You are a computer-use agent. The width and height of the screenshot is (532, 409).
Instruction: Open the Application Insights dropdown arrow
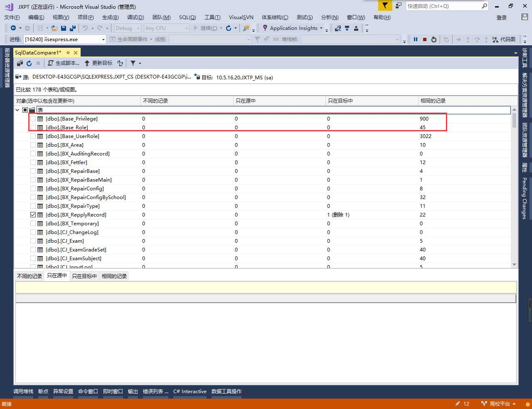click(321, 28)
